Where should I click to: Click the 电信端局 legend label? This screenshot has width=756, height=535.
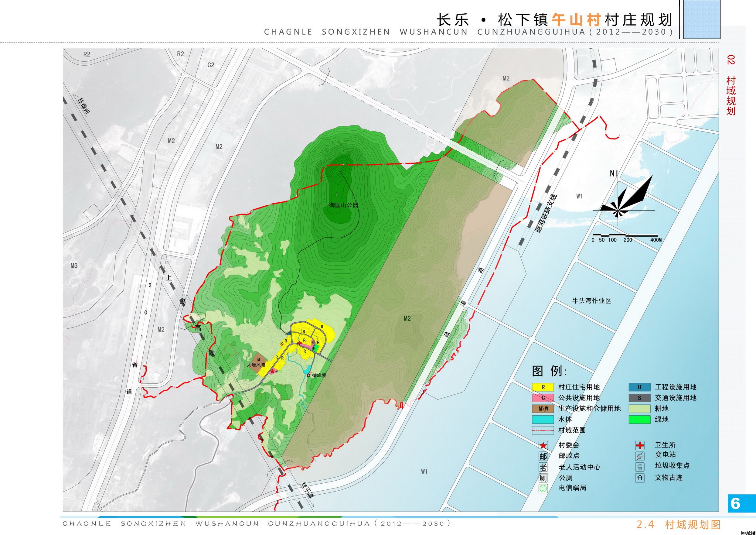click(x=573, y=488)
